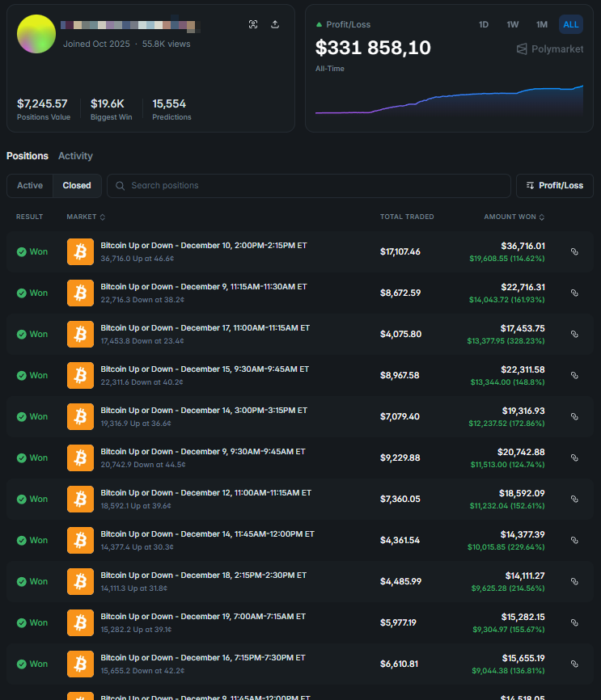Switch the positions filter to Active

(x=30, y=185)
